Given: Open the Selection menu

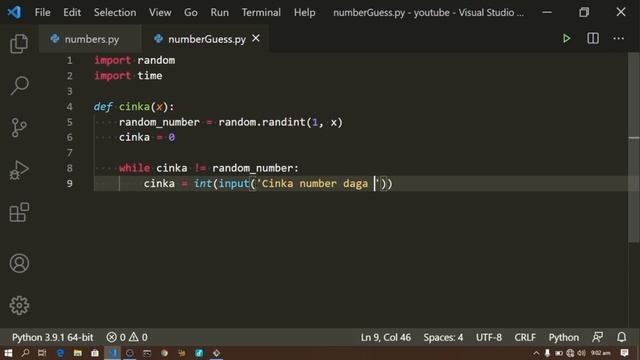Looking at the screenshot, I should point(115,12).
